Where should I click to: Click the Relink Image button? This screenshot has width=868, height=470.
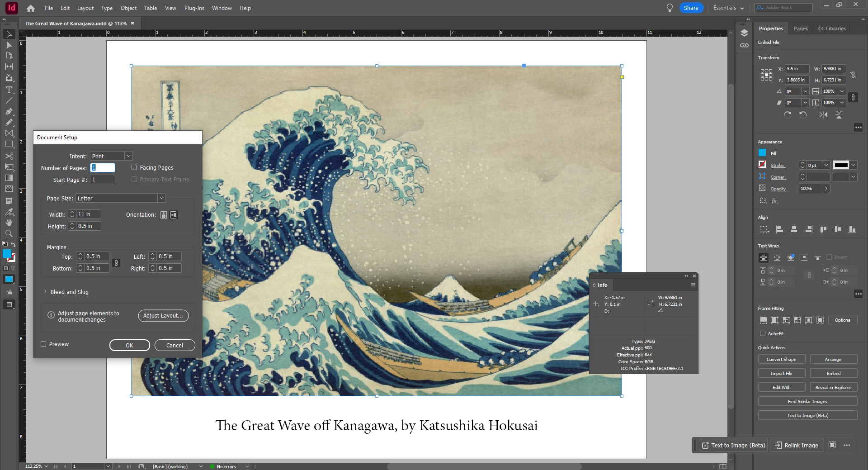click(797, 445)
